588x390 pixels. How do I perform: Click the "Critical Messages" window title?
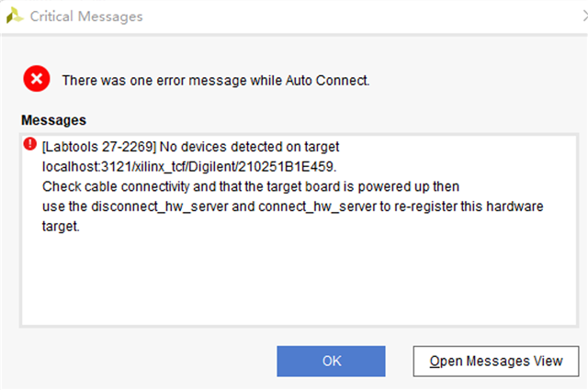point(86,17)
